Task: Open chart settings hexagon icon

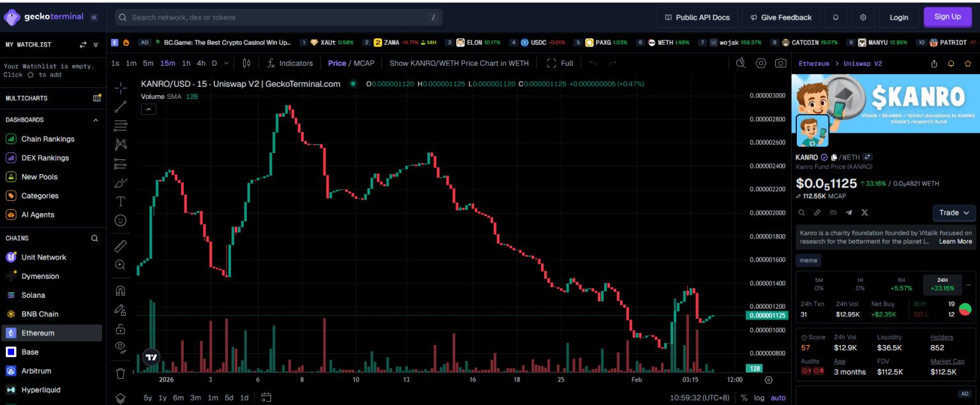Action: click(761, 63)
